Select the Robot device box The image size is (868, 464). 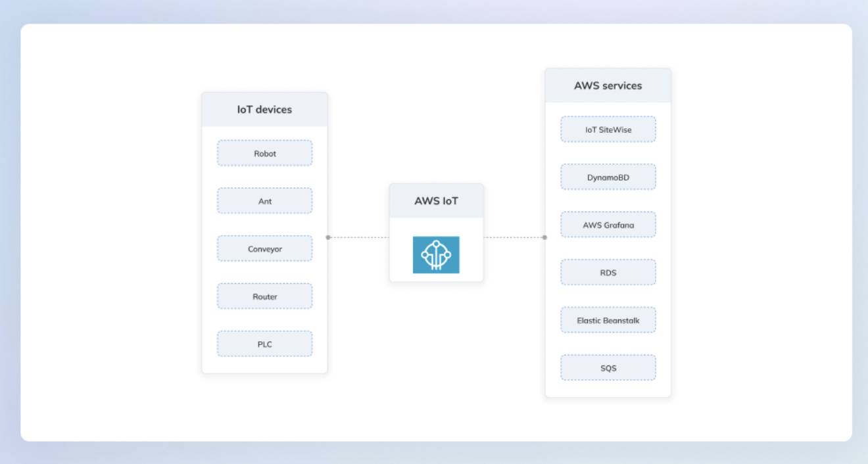(x=265, y=153)
